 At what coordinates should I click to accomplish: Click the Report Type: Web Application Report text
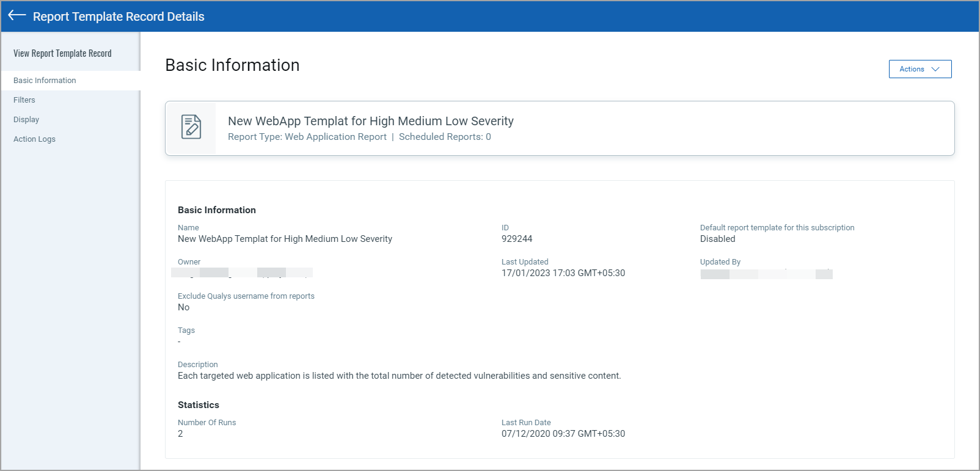click(307, 137)
